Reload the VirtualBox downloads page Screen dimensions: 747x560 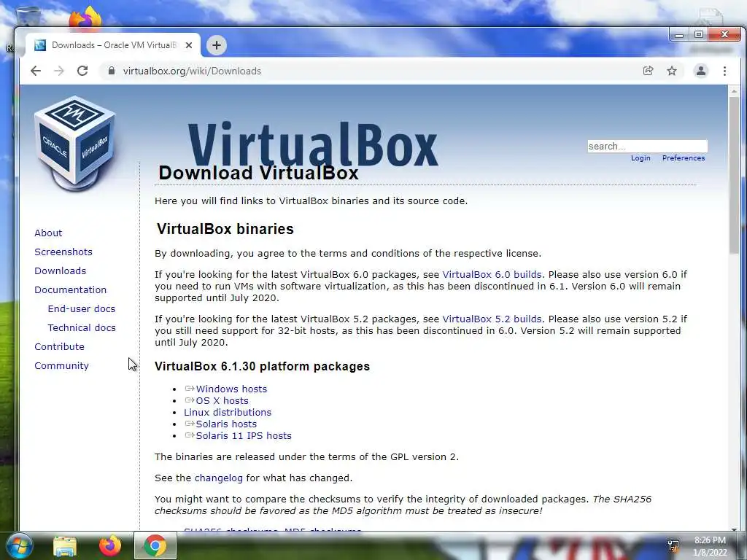pyautogui.click(x=82, y=71)
